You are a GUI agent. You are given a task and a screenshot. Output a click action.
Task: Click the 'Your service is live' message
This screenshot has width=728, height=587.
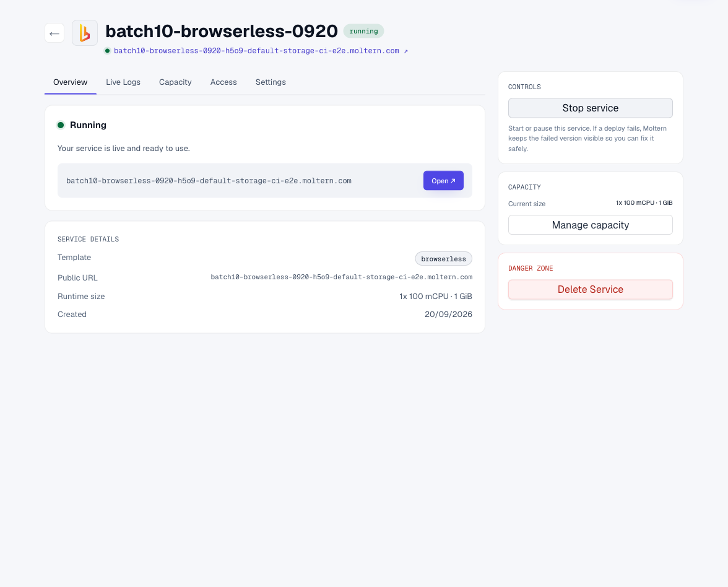(124, 149)
